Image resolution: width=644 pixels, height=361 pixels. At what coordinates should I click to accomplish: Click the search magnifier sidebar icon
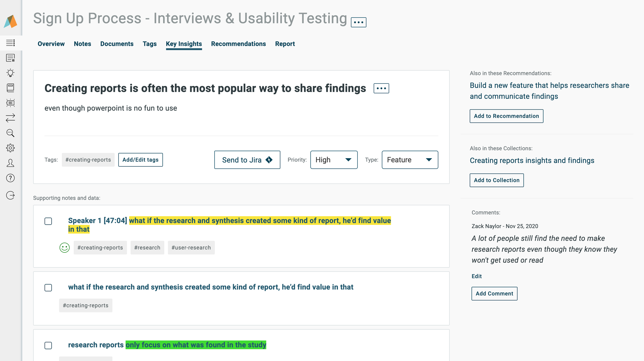pyautogui.click(x=10, y=133)
